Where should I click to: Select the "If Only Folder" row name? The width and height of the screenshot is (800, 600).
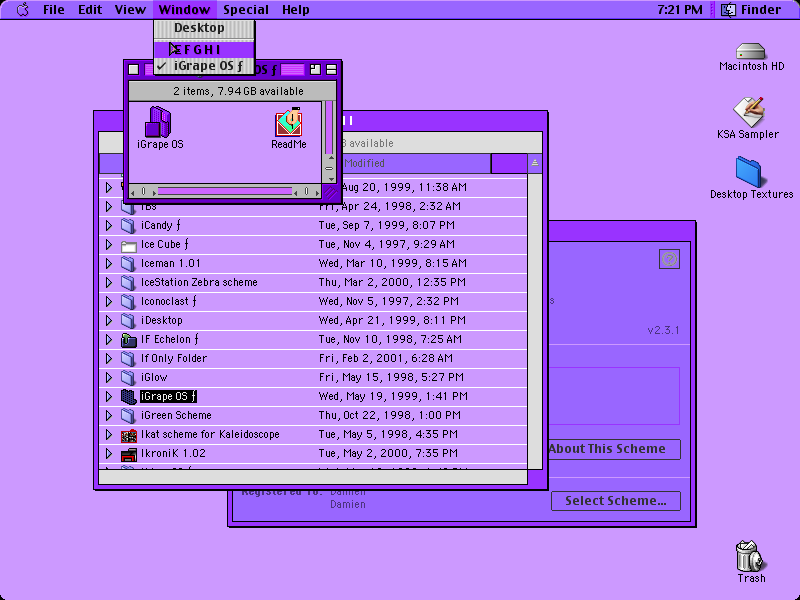pyautogui.click(x=174, y=359)
